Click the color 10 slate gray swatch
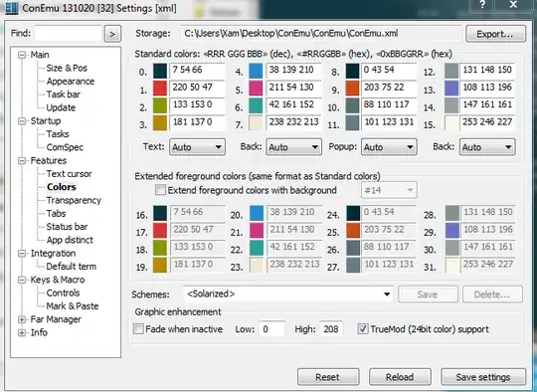The width and height of the screenshot is (537, 392). click(352, 105)
